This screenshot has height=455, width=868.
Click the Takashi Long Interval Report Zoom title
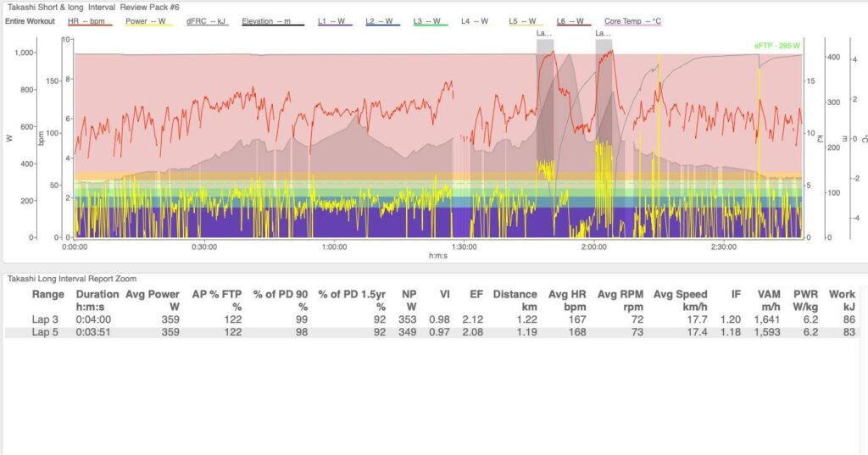tap(72, 278)
